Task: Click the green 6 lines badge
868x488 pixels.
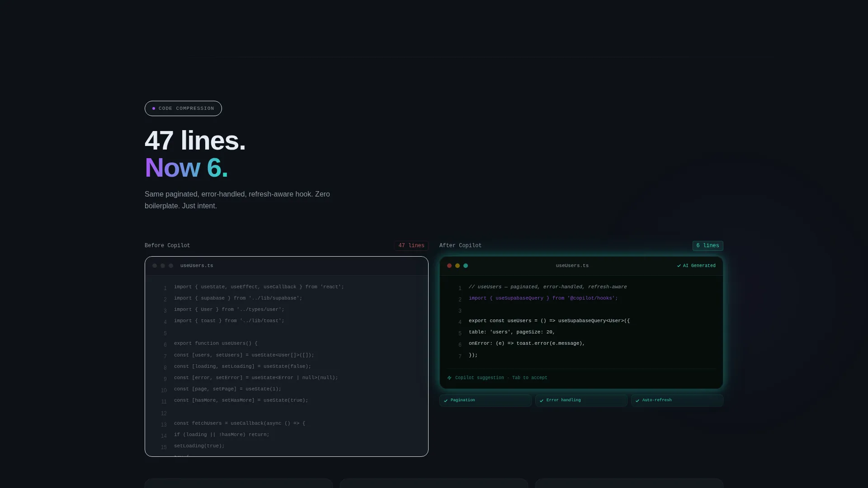Action: 708,246
